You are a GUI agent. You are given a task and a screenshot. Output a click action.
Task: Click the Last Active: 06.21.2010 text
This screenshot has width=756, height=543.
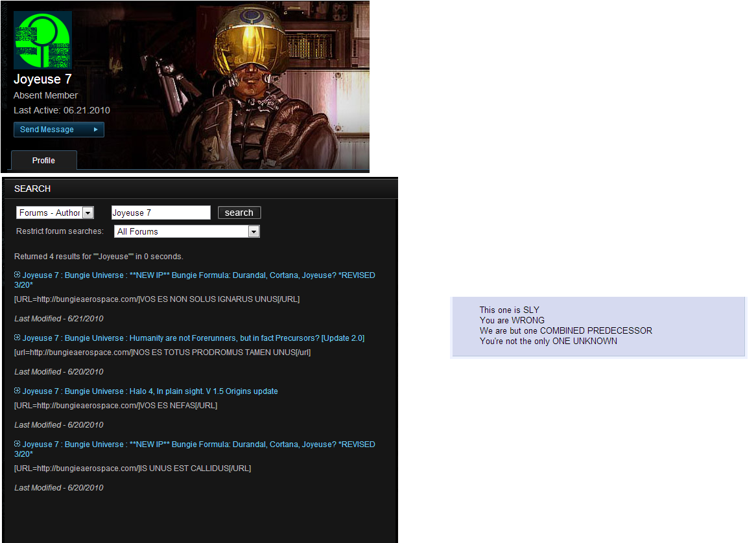point(62,110)
